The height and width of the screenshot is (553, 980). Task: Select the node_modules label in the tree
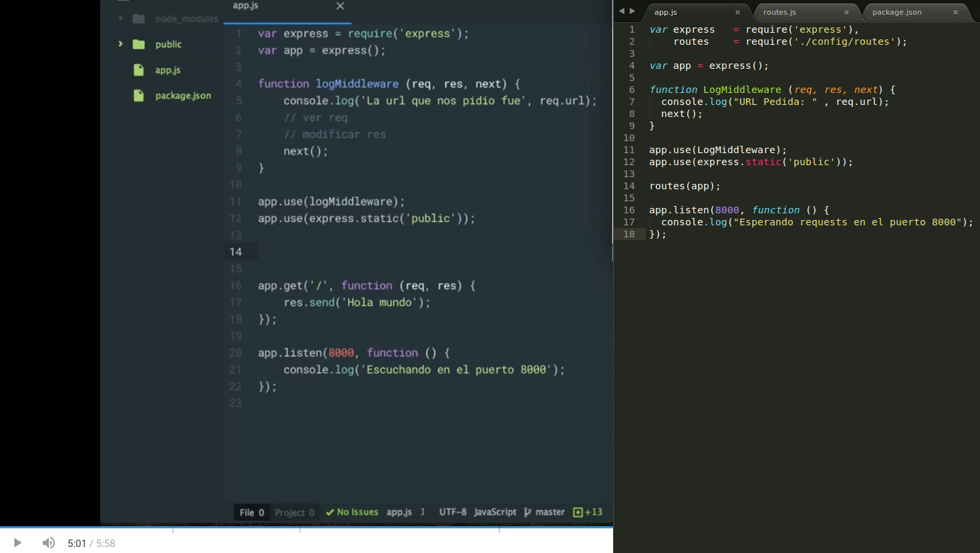coord(187,19)
